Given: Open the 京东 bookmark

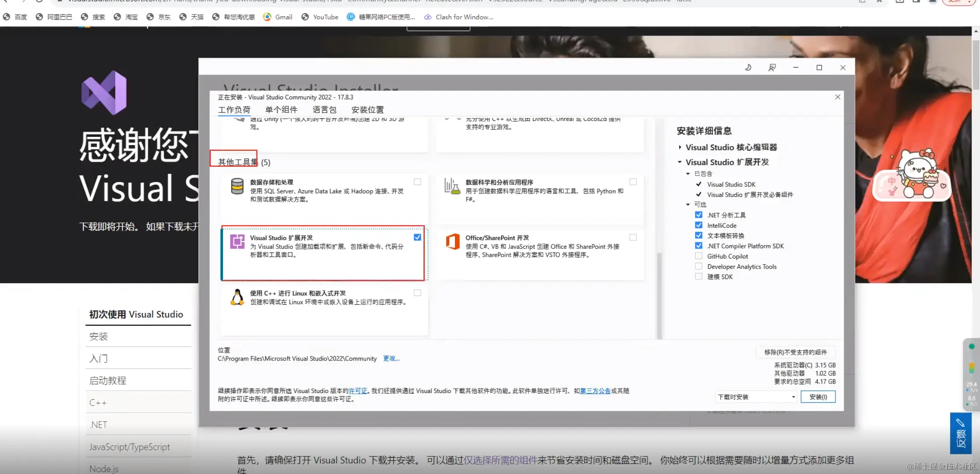Looking at the screenshot, I should (159, 17).
